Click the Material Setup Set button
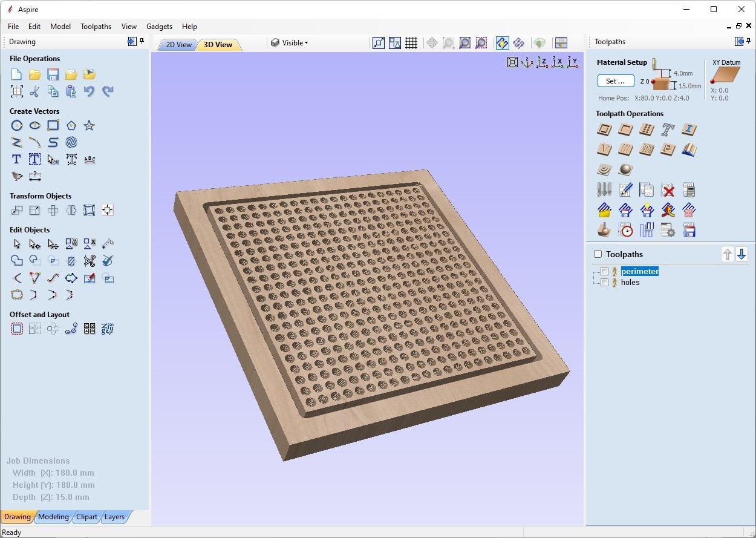Viewport: 756px width, 538px height. (616, 81)
